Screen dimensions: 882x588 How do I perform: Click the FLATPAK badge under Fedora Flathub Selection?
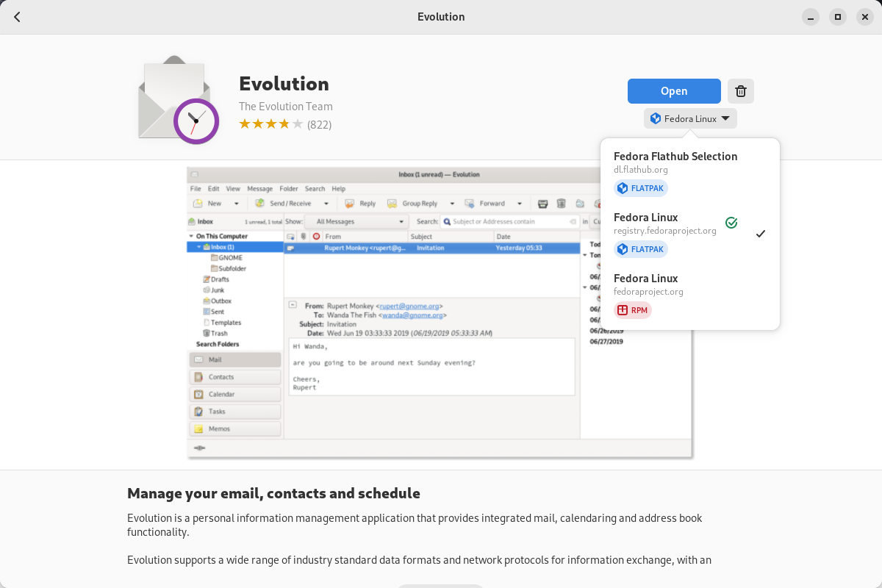coord(640,187)
